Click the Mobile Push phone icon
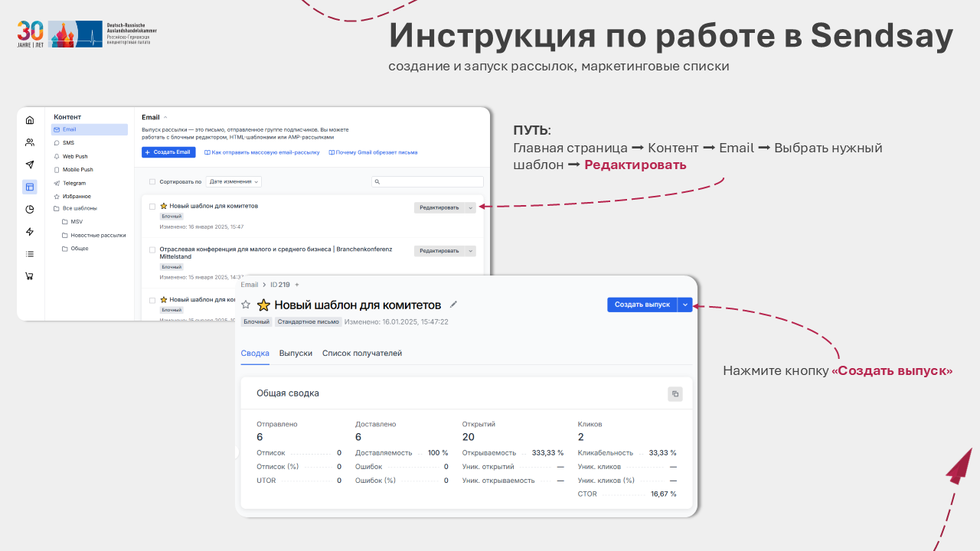Viewport: 980px width, 551px height. tap(57, 170)
